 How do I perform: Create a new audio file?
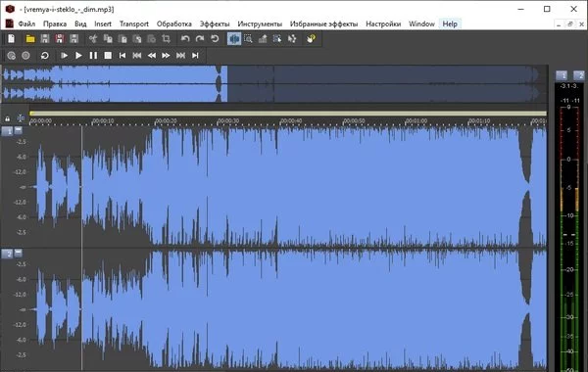click(11, 38)
